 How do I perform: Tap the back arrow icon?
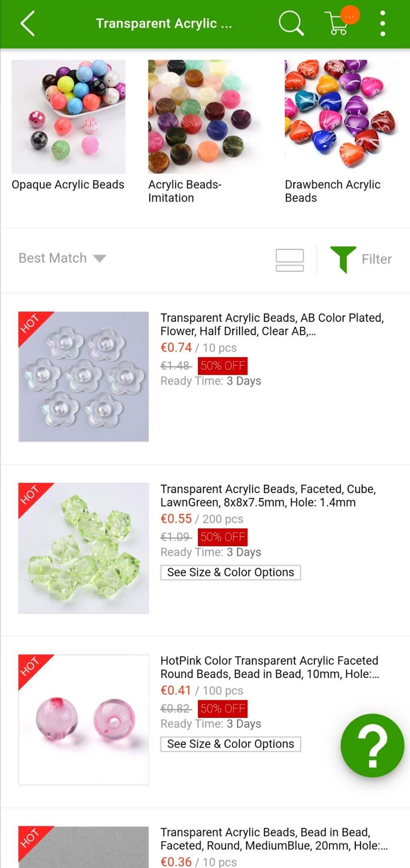pos(27,24)
